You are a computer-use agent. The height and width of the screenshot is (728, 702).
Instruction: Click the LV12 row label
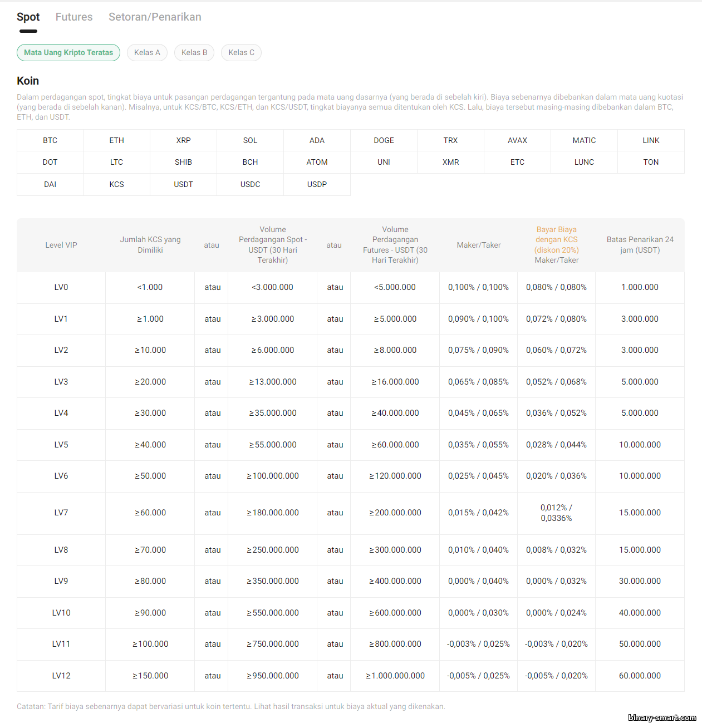pos(61,676)
